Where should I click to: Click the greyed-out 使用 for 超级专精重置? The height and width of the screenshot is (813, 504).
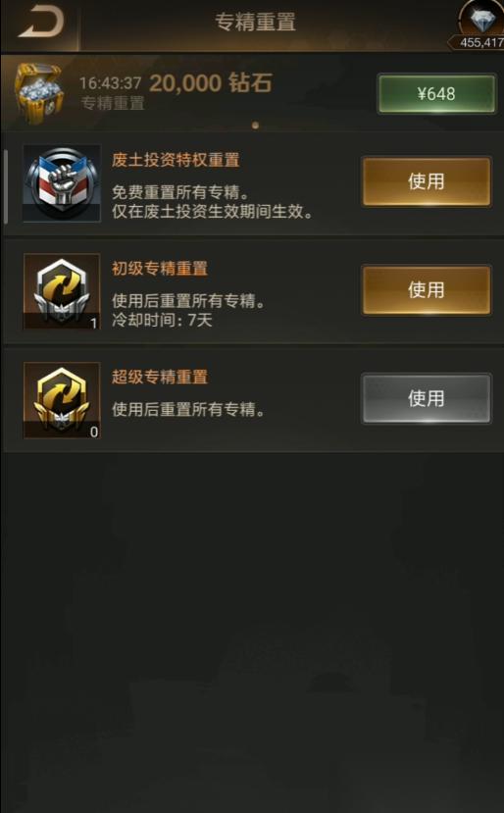coord(427,399)
